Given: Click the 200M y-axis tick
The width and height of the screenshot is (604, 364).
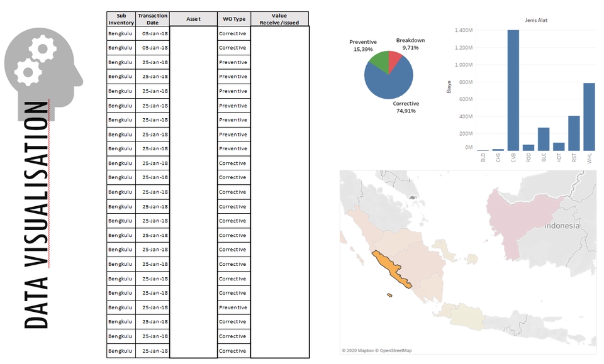Looking at the screenshot, I should point(466,133).
